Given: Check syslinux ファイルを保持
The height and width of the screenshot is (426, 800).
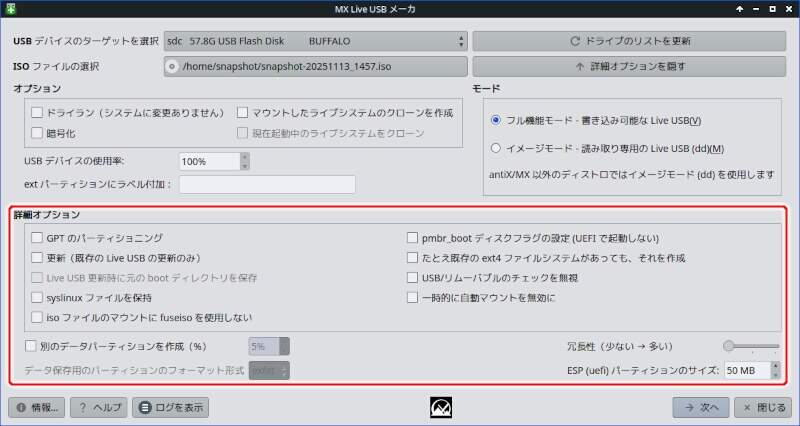Looking at the screenshot, I should [x=37, y=297].
